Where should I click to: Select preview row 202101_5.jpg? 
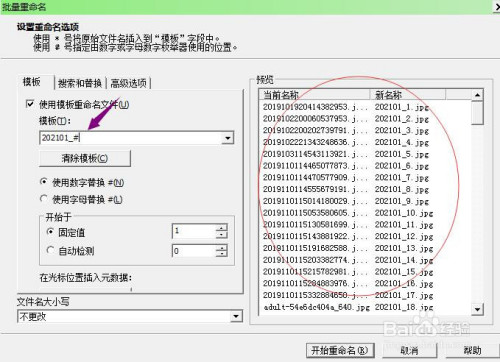click(365, 154)
